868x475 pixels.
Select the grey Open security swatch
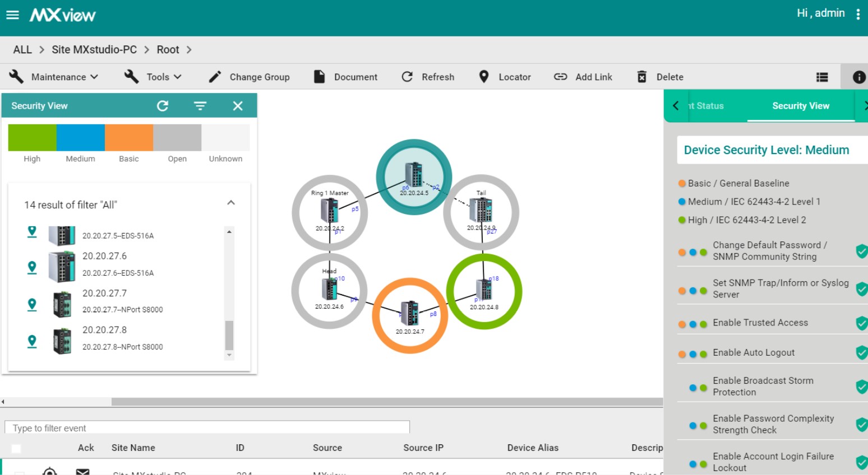pos(177,138)
